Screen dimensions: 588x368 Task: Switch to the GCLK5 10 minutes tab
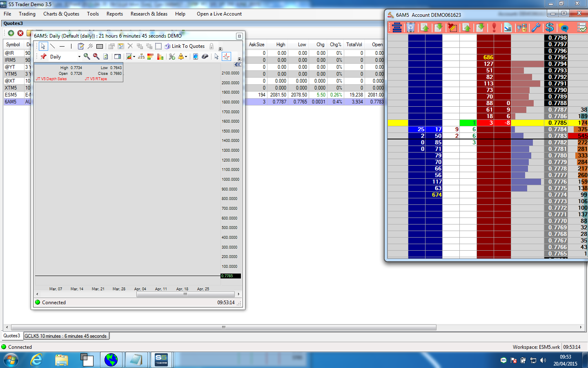coord(66,336)
